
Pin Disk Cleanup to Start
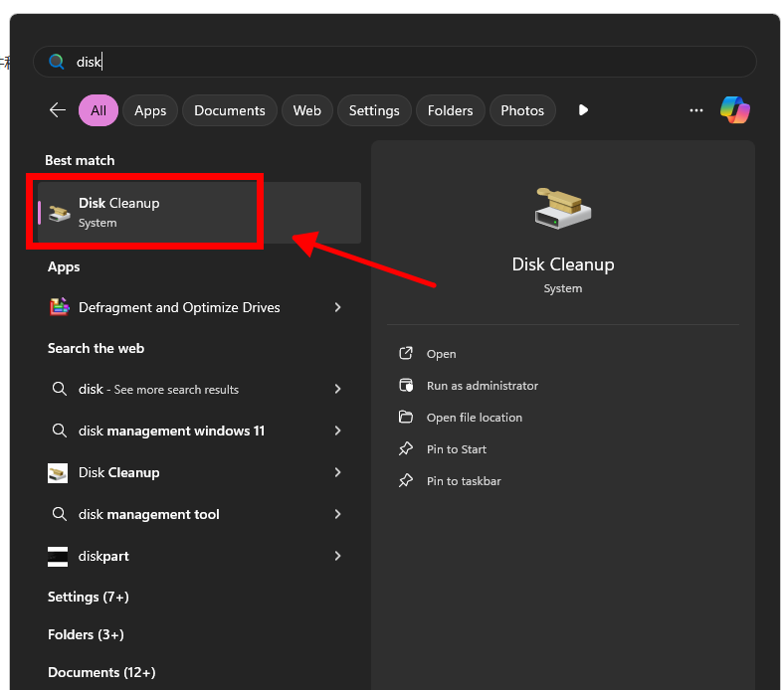pos(456,449)
